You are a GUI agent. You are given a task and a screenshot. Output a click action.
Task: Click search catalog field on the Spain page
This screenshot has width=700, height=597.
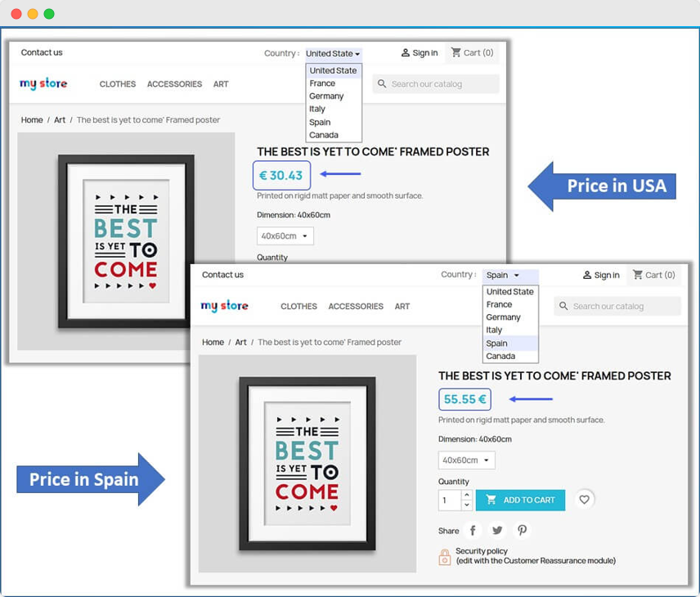click(x=621, y=307)
